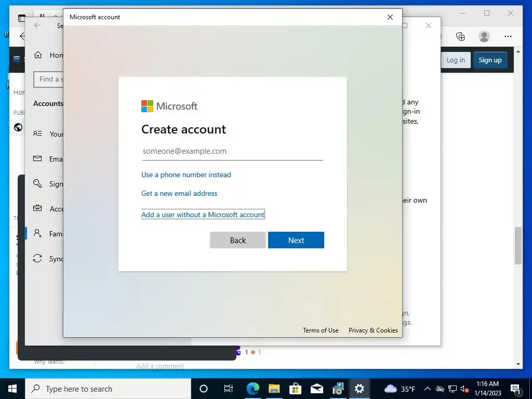Click scrollbar up arrow in Edge
This screenshot has height=399, width=532.
pyautogui.click(x=518, y=51)
